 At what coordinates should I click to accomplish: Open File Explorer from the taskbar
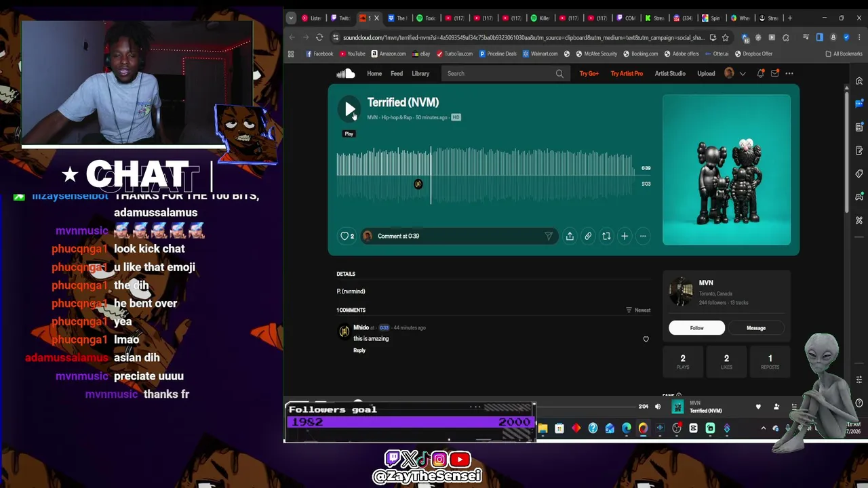(x=542, y=428)
